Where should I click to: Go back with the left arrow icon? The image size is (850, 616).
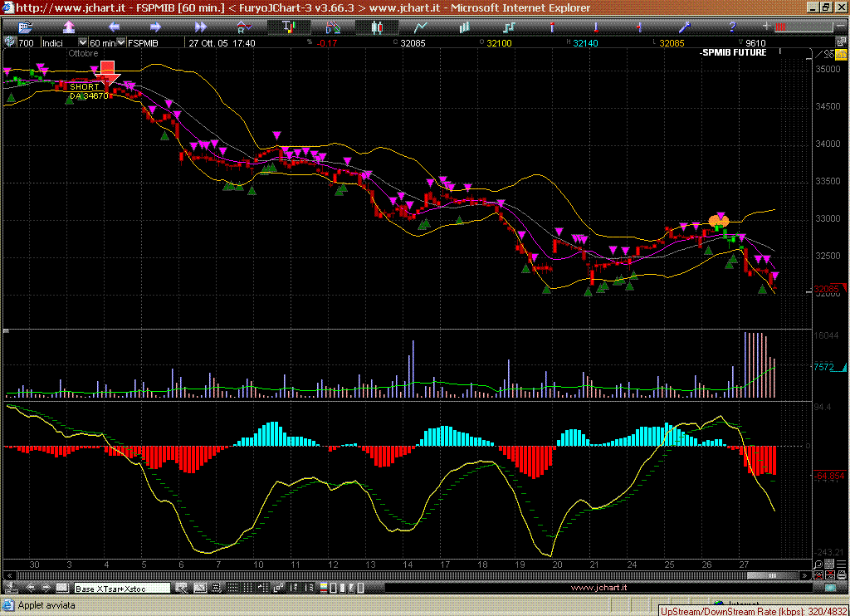point(114,27)
